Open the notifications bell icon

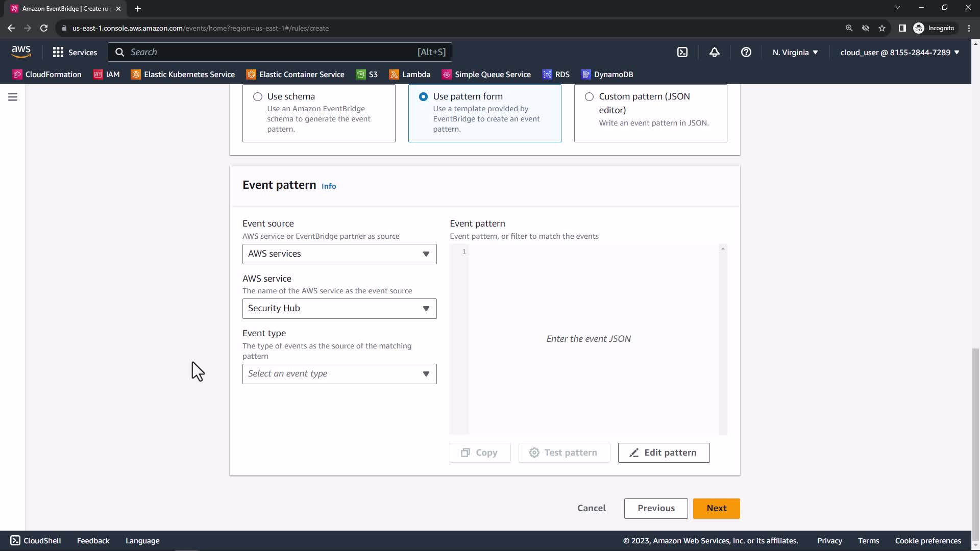714,52
